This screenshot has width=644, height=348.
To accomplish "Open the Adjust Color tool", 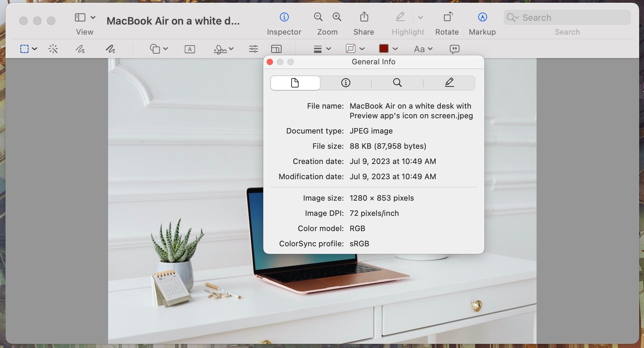I will [253, 49].
